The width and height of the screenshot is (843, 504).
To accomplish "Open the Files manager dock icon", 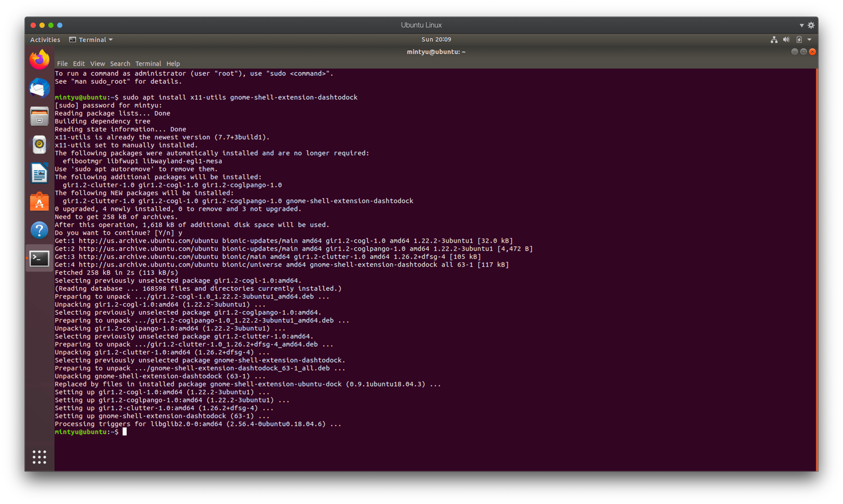I will 39,116.
